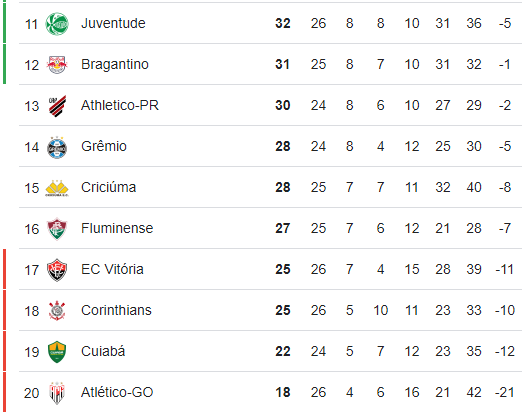Click the Atlético-GO row points value 18
Viewport: 522px width, 415px height.
(x=283, y=392)
